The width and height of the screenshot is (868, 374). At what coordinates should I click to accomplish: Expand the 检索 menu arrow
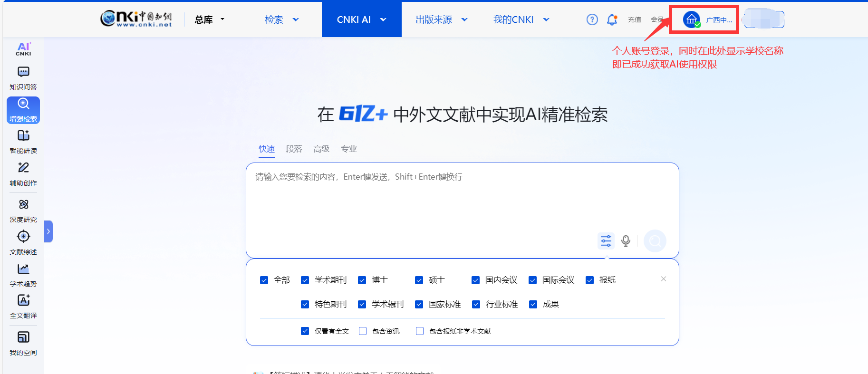click(x=296, y=19)
